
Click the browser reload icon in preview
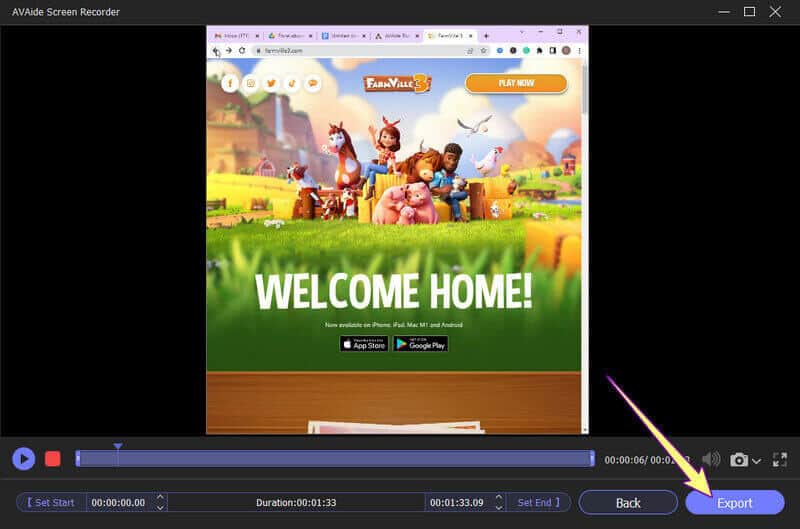pos(242,51)
